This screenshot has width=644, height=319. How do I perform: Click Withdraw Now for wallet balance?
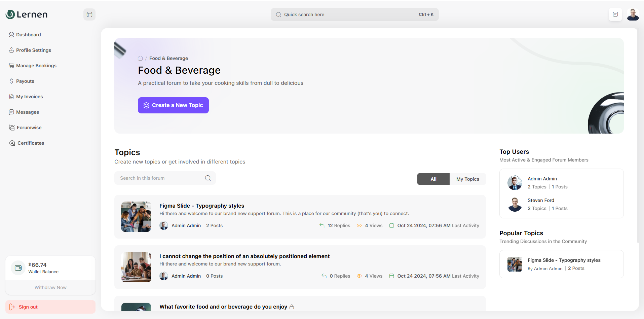pos(50,287)
